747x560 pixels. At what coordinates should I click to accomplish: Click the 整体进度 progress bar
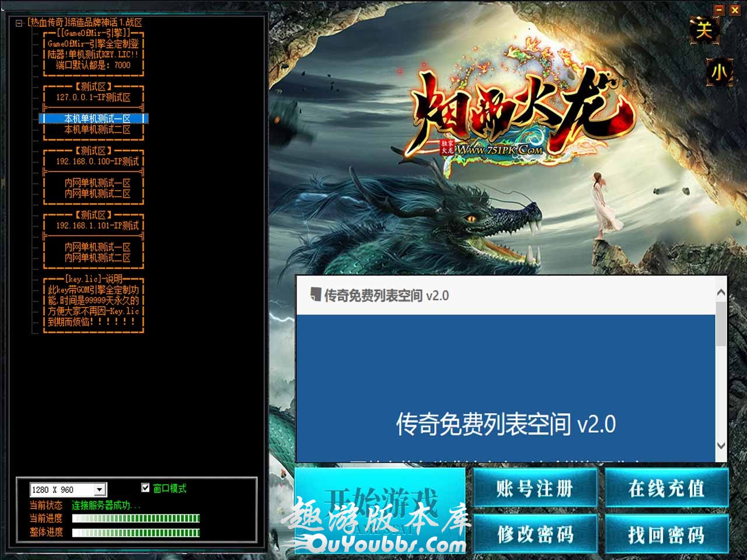(x=135, y=532)
